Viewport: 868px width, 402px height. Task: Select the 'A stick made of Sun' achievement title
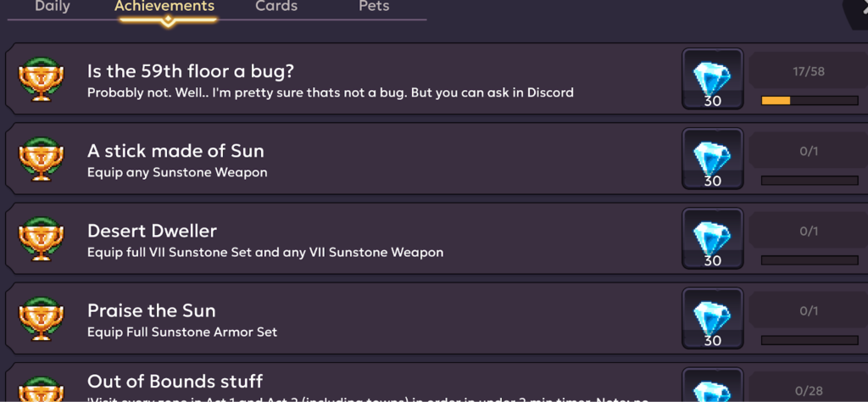(x=175, y=151)
